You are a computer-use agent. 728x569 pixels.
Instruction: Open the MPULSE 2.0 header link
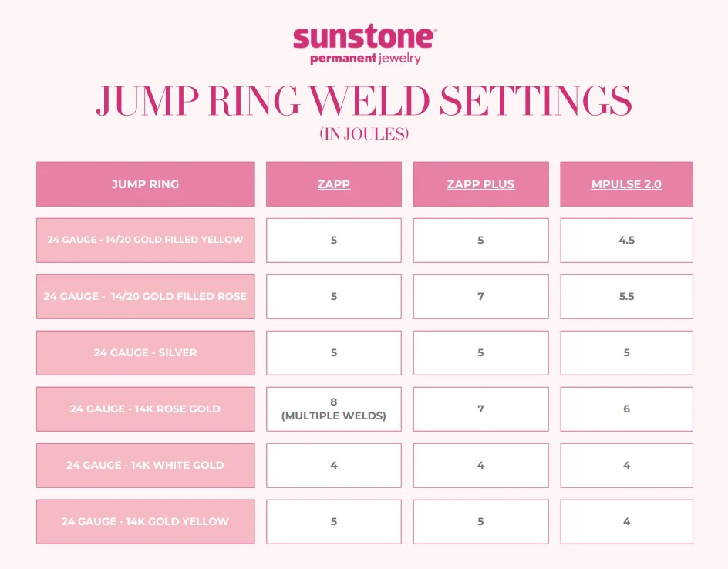coord(626,184)
